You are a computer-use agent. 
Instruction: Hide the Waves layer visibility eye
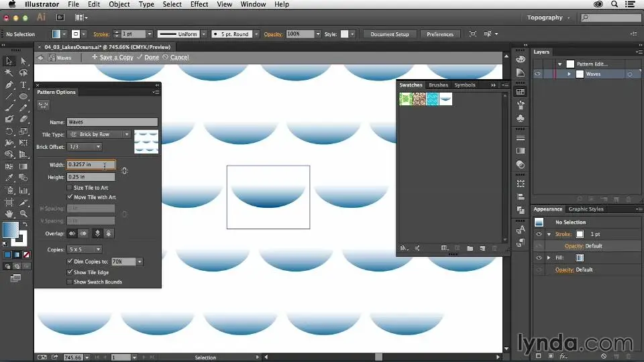(537, 74)
